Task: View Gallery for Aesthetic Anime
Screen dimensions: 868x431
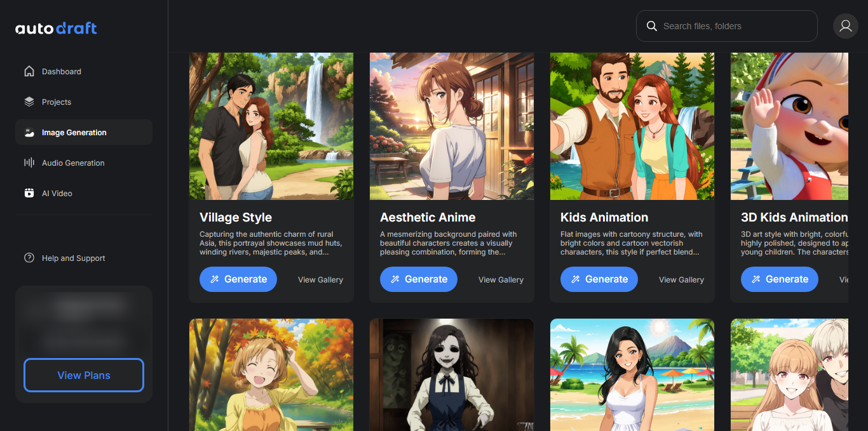Action: pyautogui.click(x=501, y=279)
